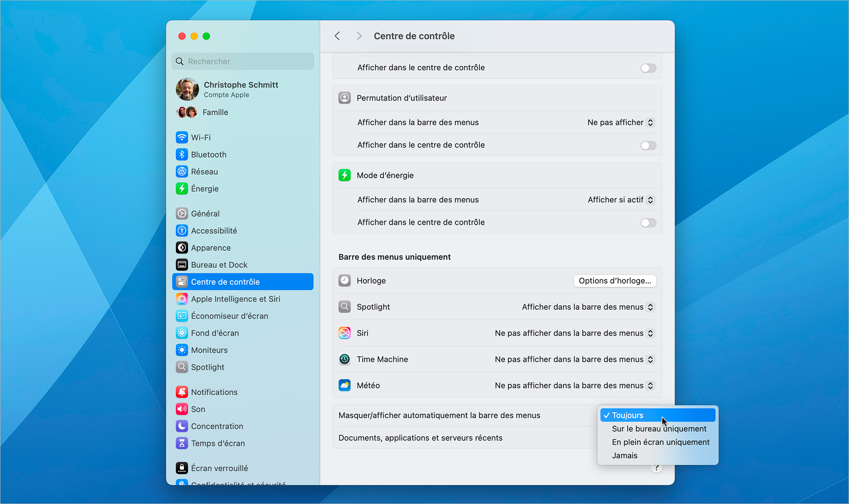Toggle Permutation d'utilisateur in Control Center
Image resolution: width=849 pixels, height=504 pixels.
648,145
